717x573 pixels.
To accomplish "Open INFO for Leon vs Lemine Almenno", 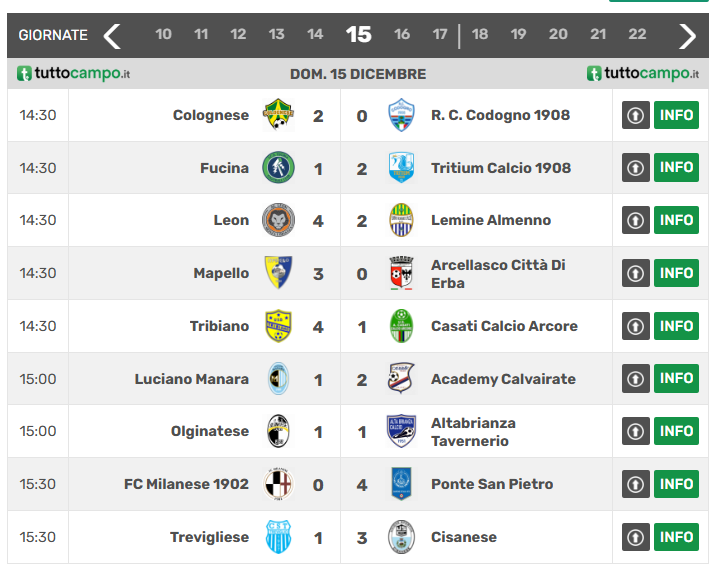I will pyautogui.click(x=676, y=220).
